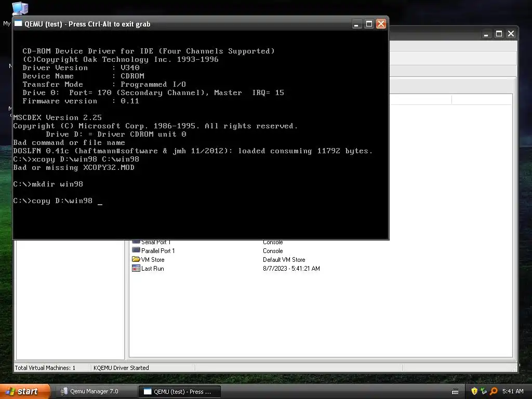
Task: Click the Bad command or file name line
Action: (69, 142)
